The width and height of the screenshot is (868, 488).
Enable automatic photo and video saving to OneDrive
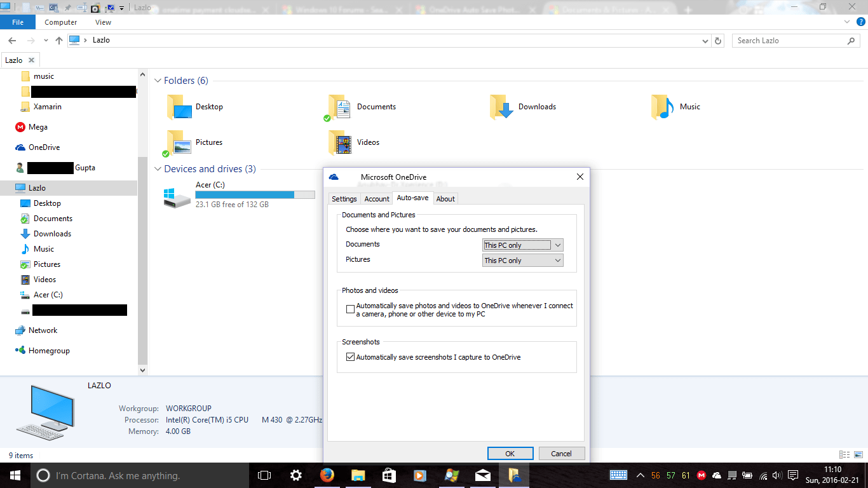(x=350, y=309)
